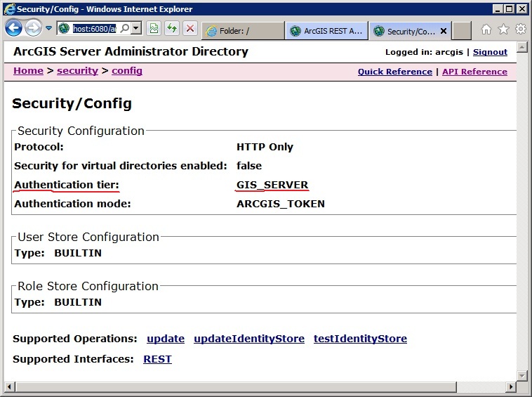Click the horizontal scrollbar right arrow
Viewport: 532px width, 397px height.
[x=511, y=386]
